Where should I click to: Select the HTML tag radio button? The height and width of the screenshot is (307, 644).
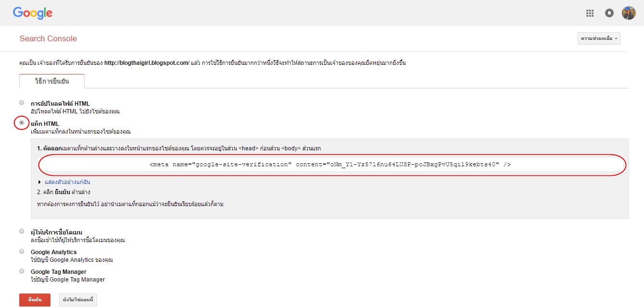click(22, 123)
